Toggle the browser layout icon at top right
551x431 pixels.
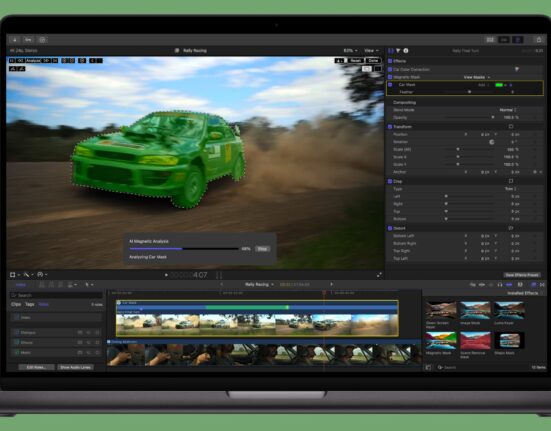[490, 40]
